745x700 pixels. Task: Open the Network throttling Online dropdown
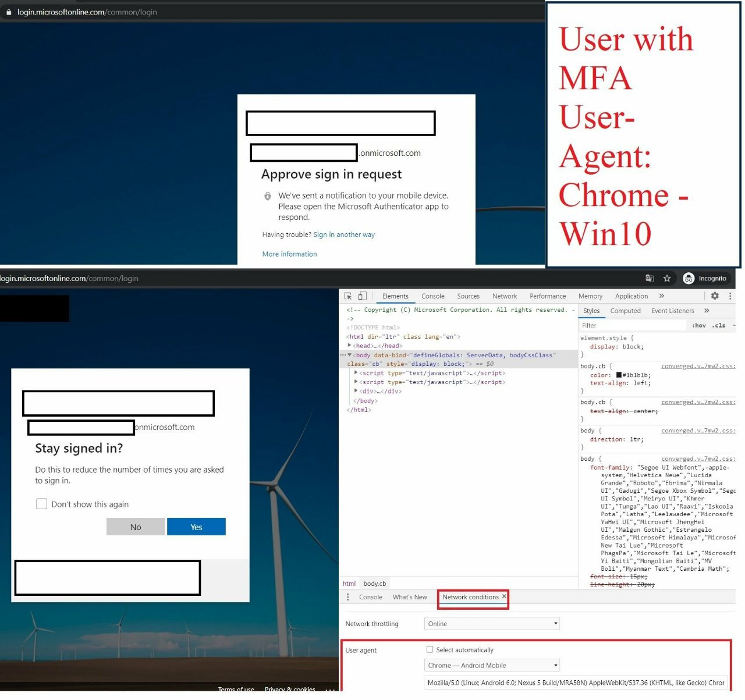[x=492, y=624]
